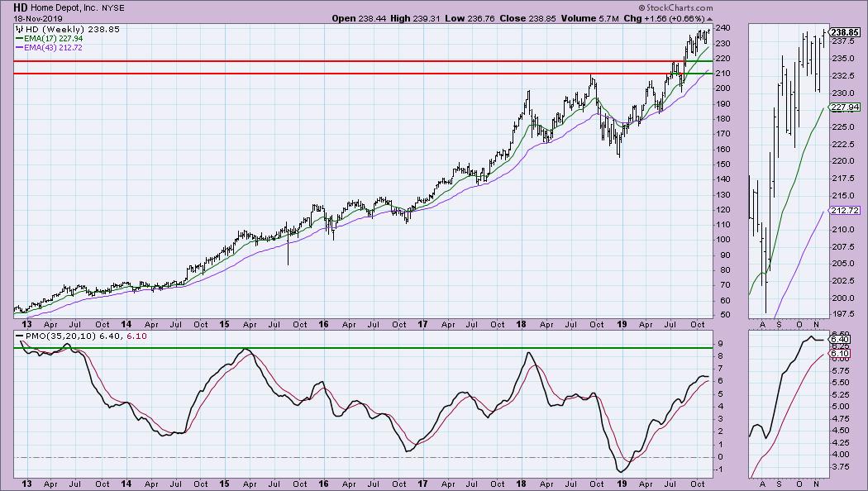Click the 'HD (Weekly) 238.85' legend entry
Viewport: 868px width, 491px height.
73,29
